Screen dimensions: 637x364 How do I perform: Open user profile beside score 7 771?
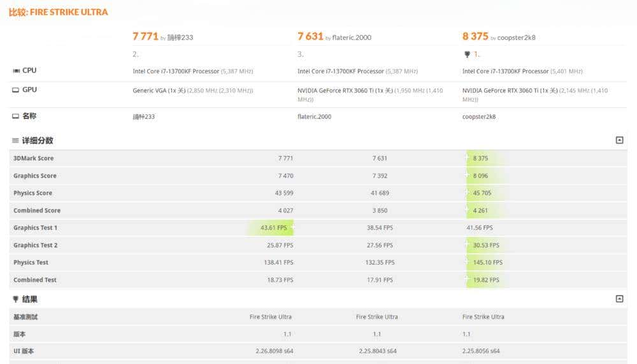coord(180,38)
